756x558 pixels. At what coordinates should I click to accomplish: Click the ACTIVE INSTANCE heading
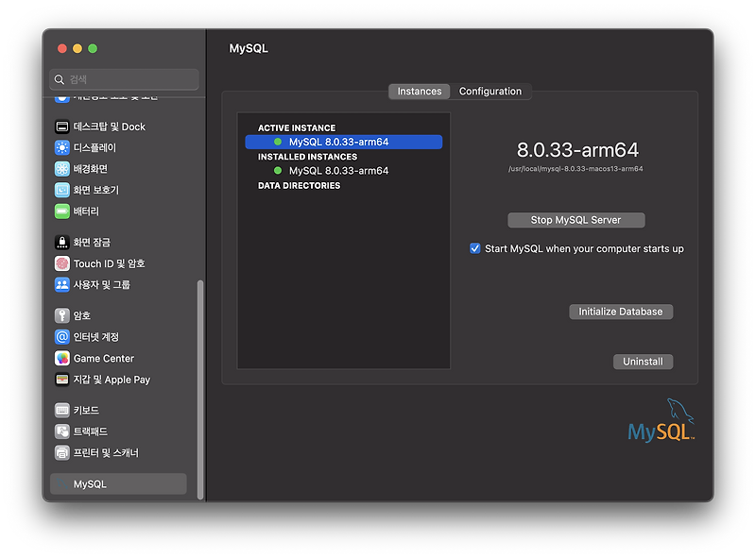click(297, 127)
